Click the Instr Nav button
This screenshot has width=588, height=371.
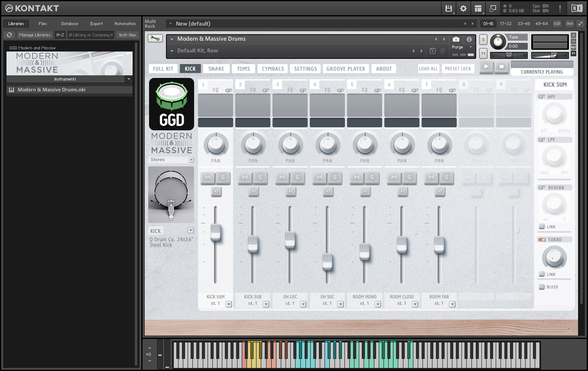pos(127,35)
